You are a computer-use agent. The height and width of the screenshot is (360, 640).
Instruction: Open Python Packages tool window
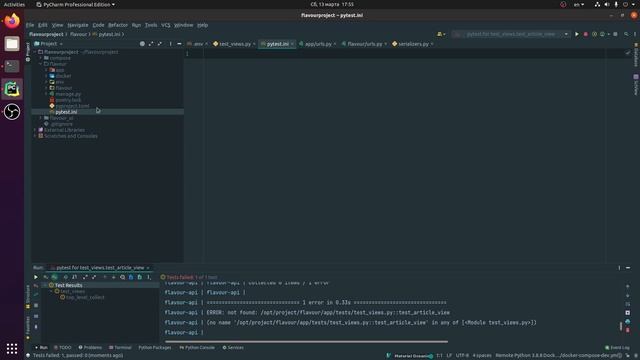155,348
